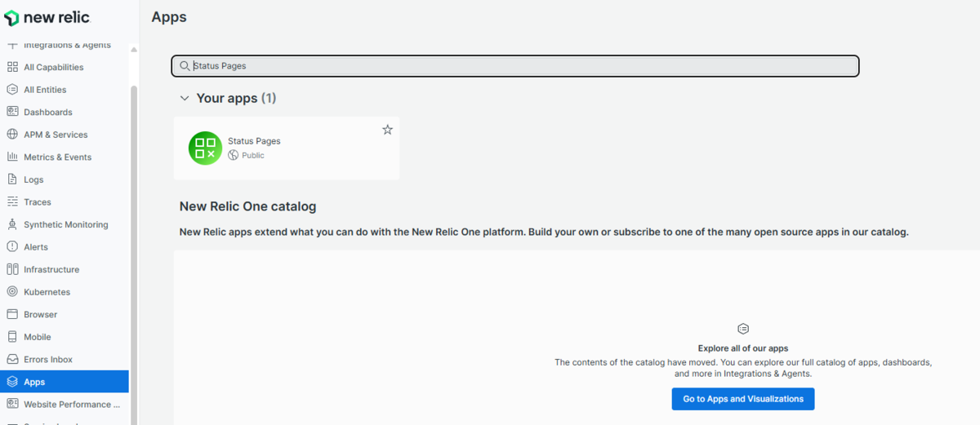This screenshot has width=980, height=425.
Task: Click the Your apps (1) heading
Action: pyautogui.click(x=236, y=98)
